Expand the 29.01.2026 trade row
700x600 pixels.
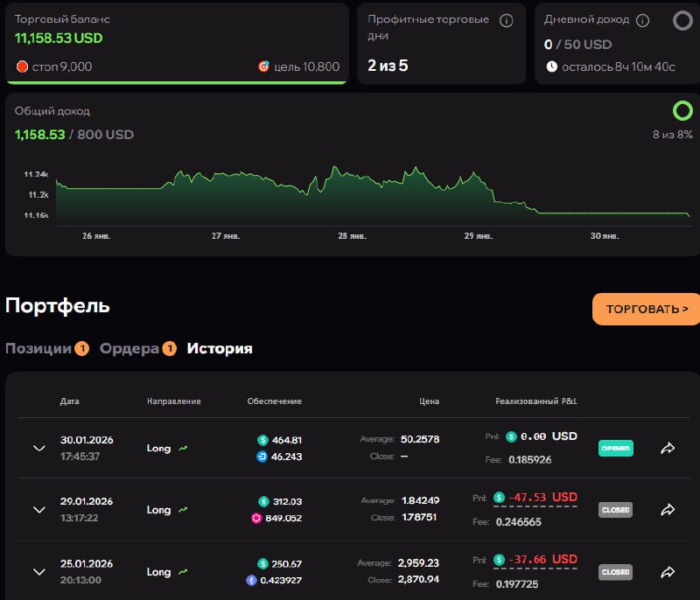pos(38,510)
